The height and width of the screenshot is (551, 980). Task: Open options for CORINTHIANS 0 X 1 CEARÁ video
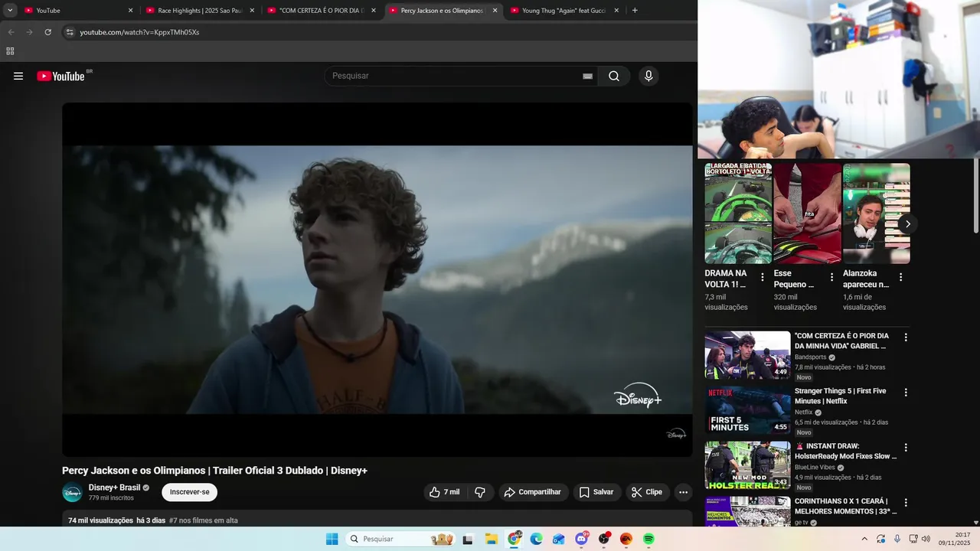(x=906, y=503)
